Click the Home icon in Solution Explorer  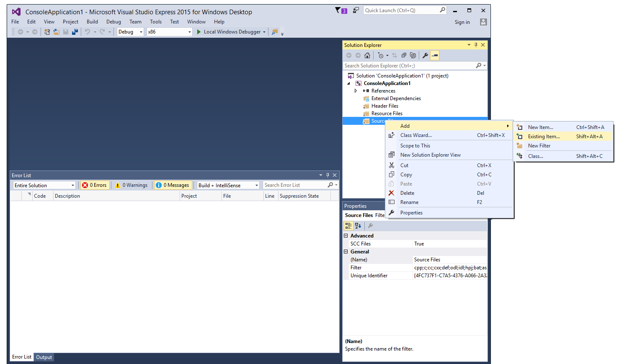[x=367, y=55]
